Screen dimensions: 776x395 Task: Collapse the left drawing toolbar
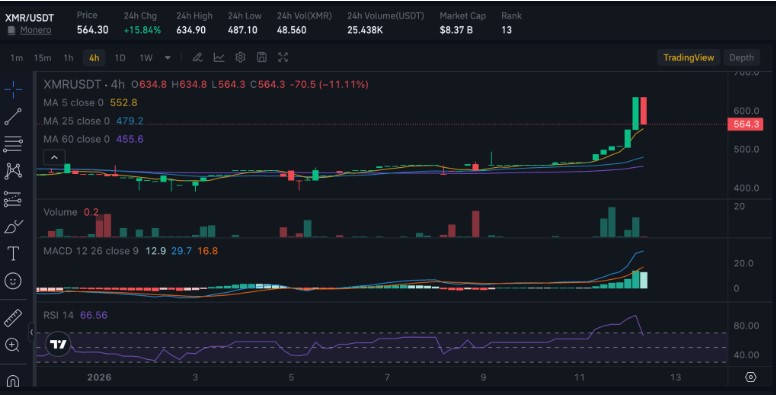31,332
